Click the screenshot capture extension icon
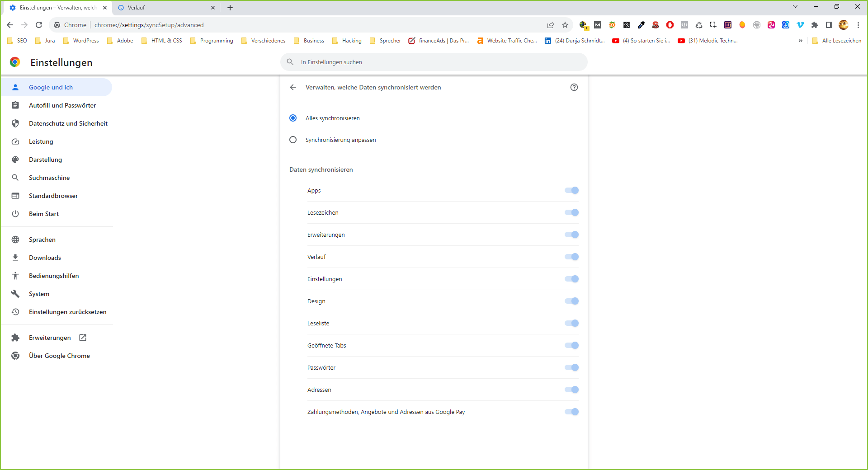 (713, 25)
